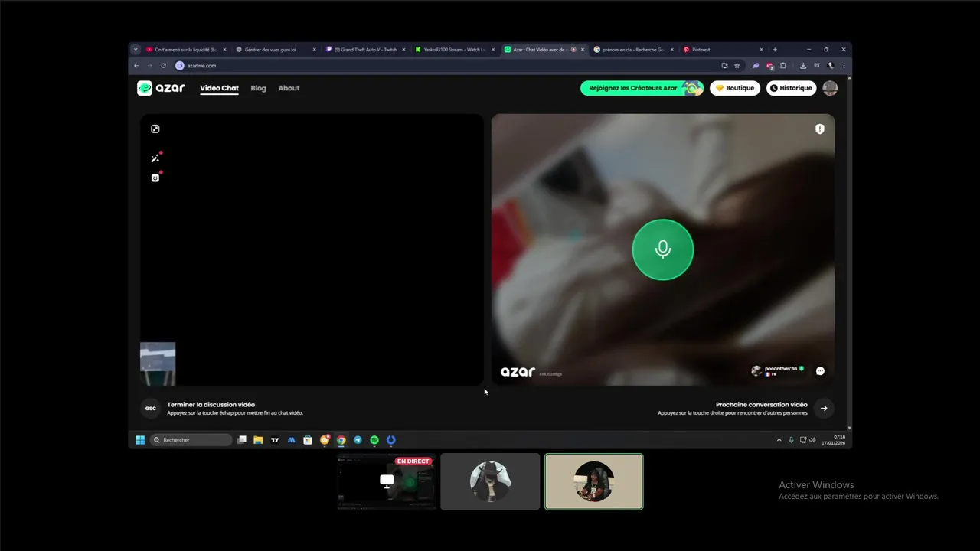
Task: Open the face filter smiley icon
Action: click(x=155, y=178)
